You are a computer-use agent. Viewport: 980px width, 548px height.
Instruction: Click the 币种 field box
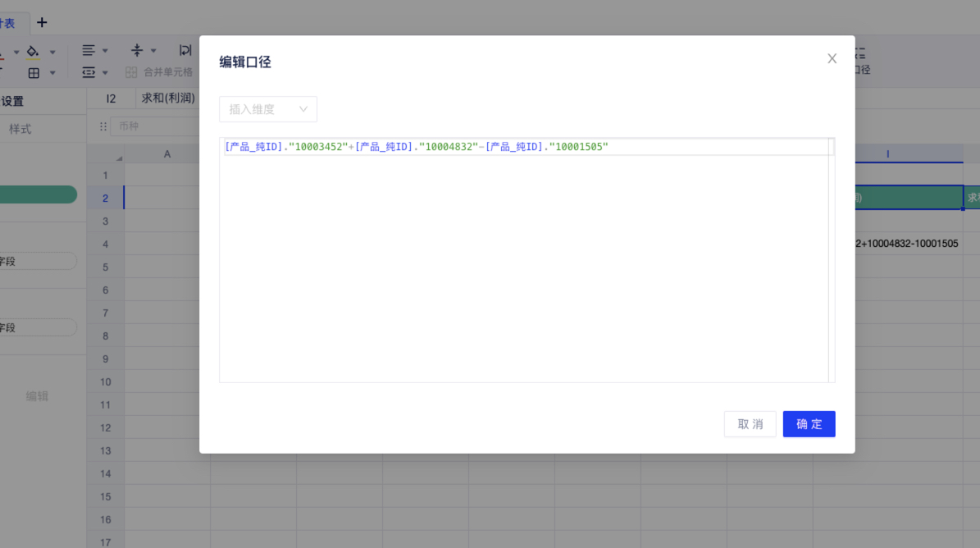(148, 126)
